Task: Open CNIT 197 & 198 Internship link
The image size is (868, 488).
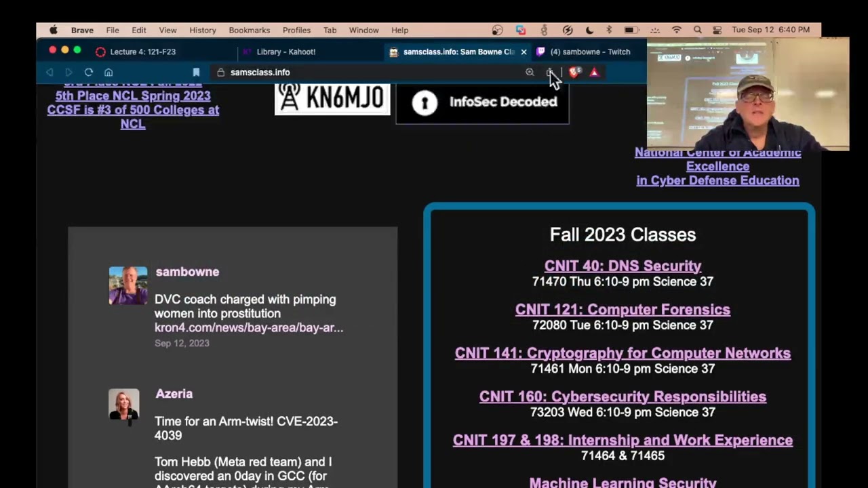Action: (x=623, y=440)
